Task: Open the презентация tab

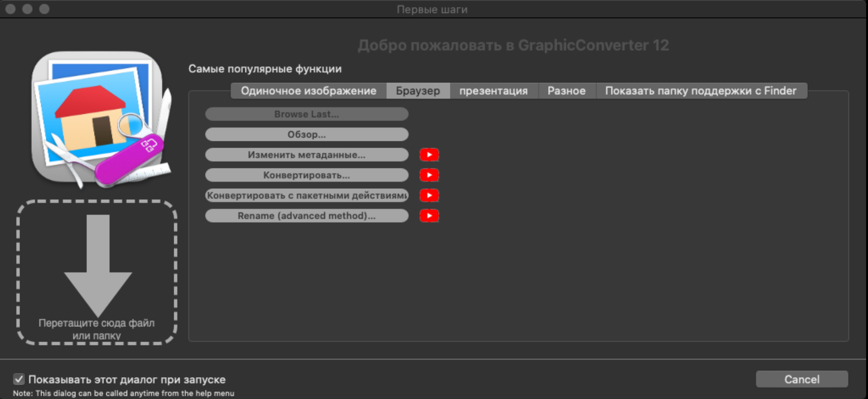Action: (x=493, y=91)
